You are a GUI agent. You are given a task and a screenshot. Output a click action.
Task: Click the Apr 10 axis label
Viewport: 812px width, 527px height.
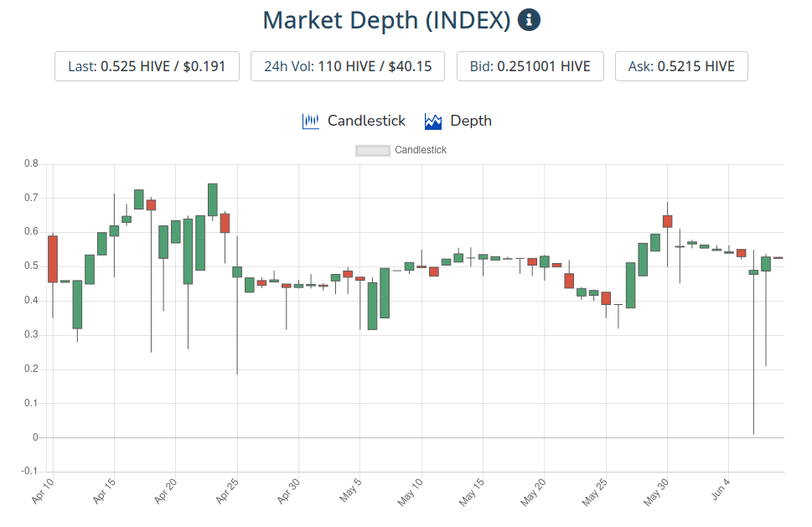[x=43, y=491]
